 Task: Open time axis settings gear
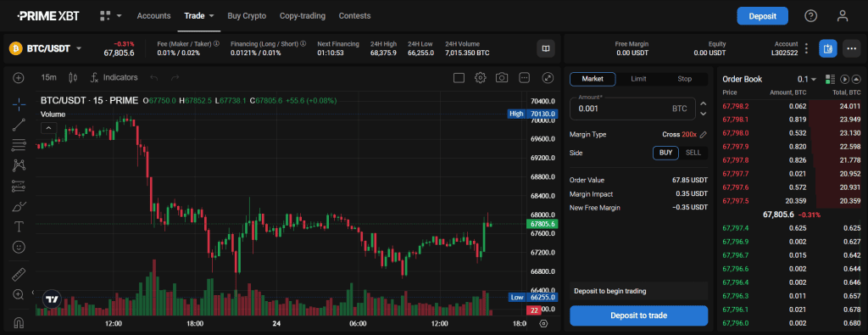click(543, 323)
